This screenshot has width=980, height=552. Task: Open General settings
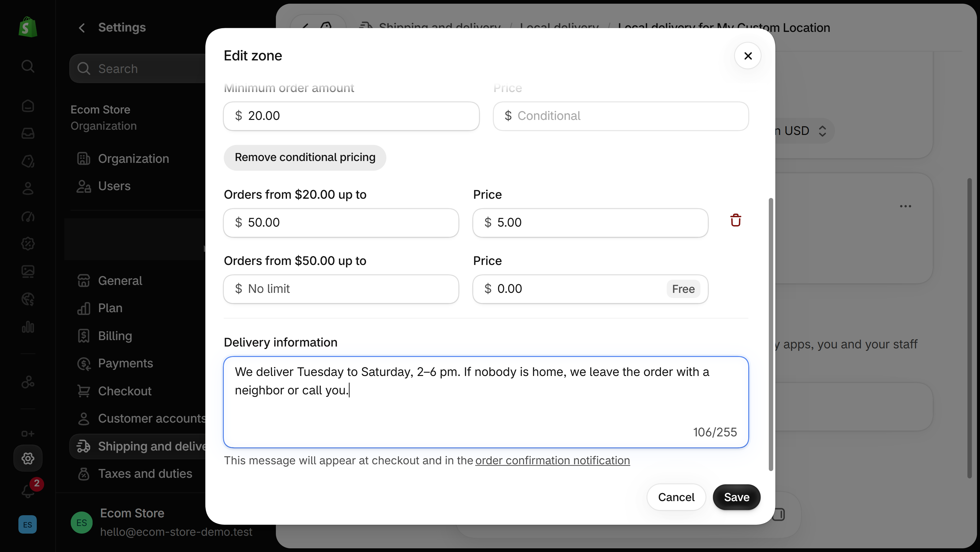[x=120, y=281]
